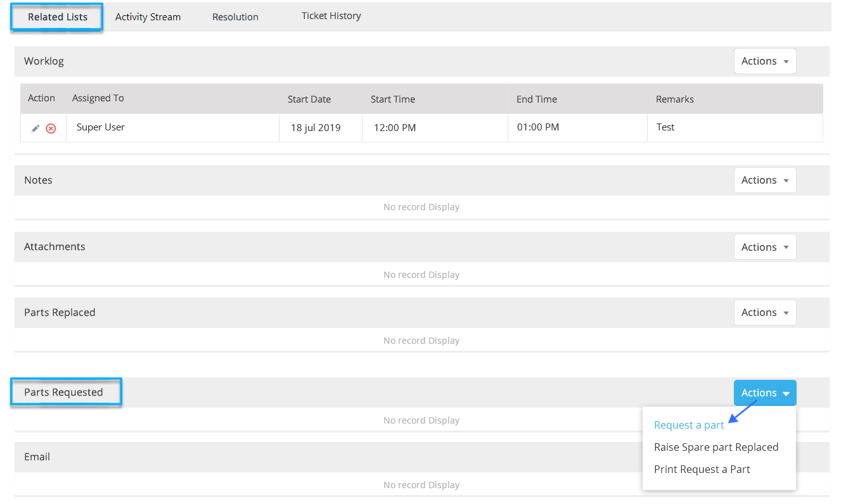The image size is (841, 504).
Task: Click No record Display under Notes
Action: [x=421, y=207]
